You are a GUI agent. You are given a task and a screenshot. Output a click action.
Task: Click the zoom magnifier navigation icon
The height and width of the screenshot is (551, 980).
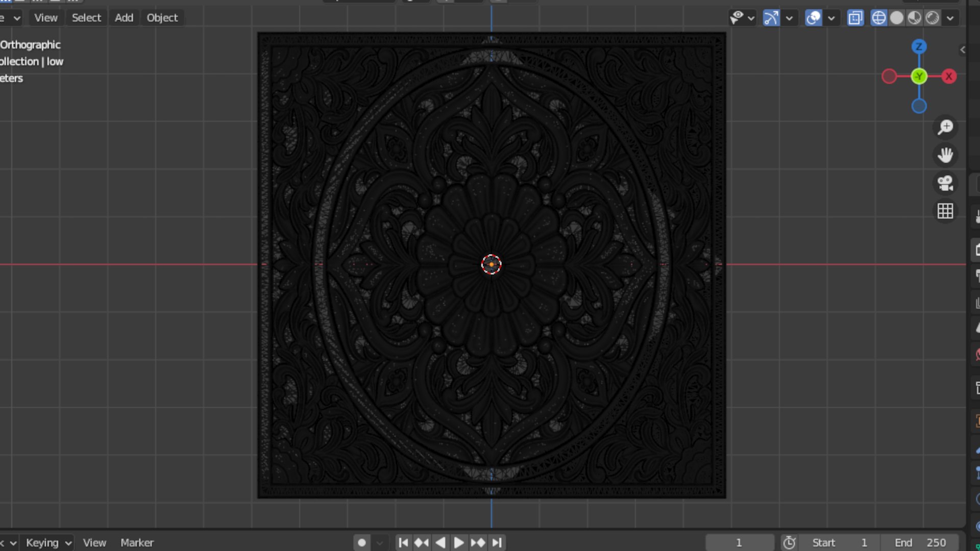pyautogui.click(x=945, y=127)
